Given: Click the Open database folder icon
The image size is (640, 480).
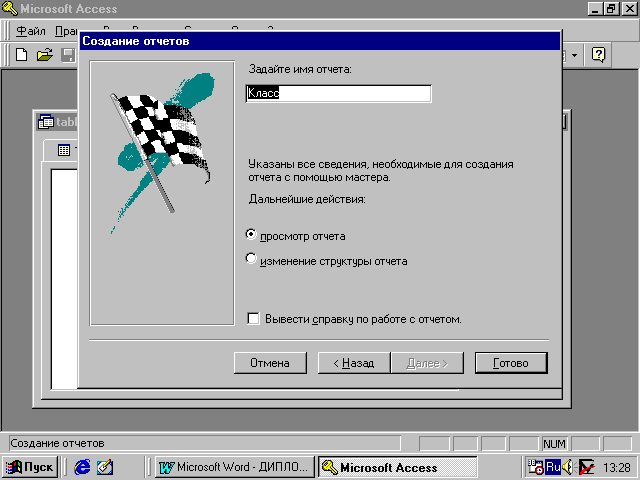Looking at the screenshot, I should [x=44, y=54].
